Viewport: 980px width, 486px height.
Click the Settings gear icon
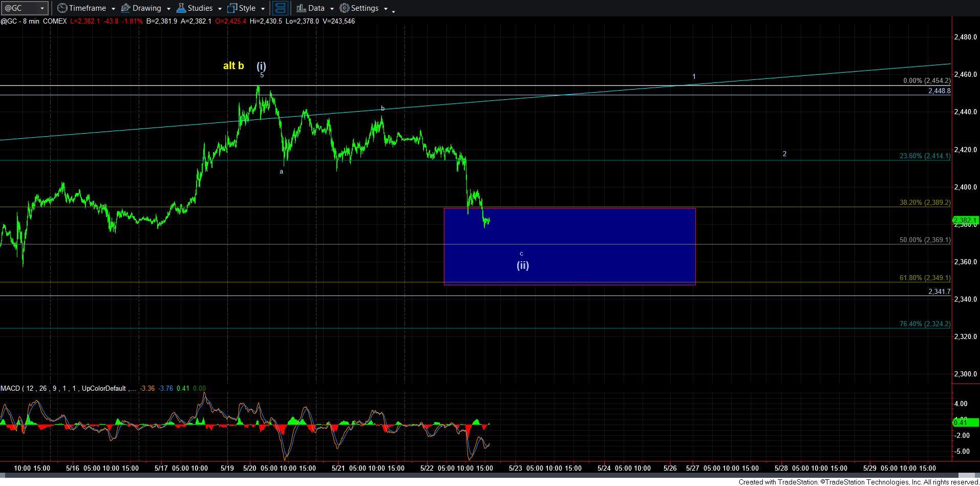pos(345,8)
